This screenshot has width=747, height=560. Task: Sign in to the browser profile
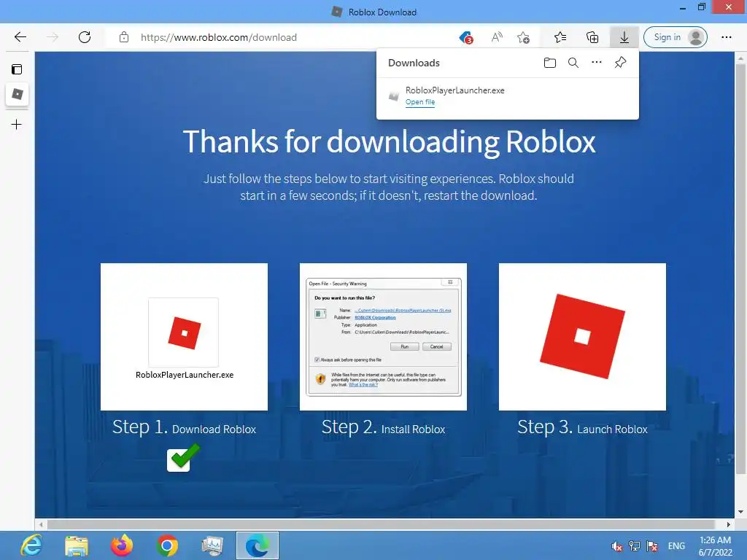point(675,37)
